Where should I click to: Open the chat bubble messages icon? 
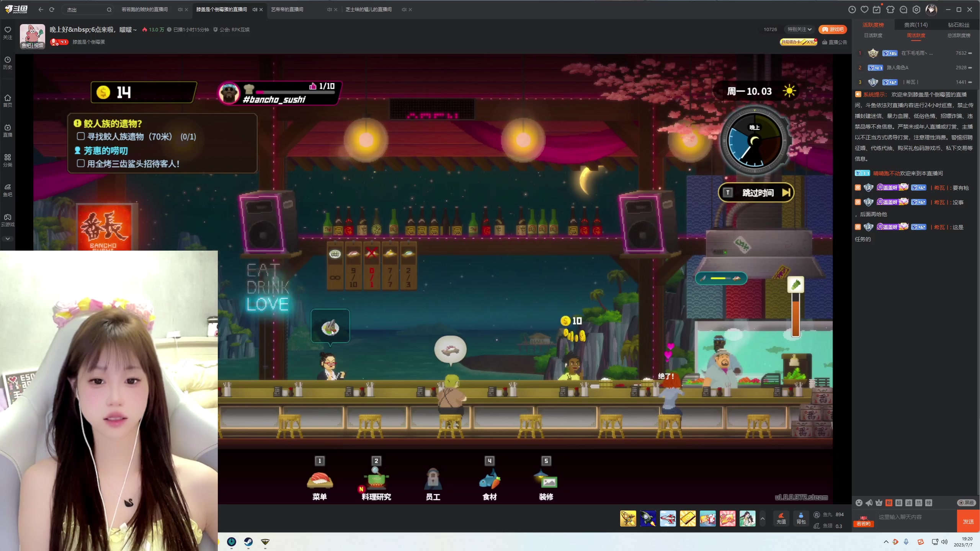coord(903,10)
